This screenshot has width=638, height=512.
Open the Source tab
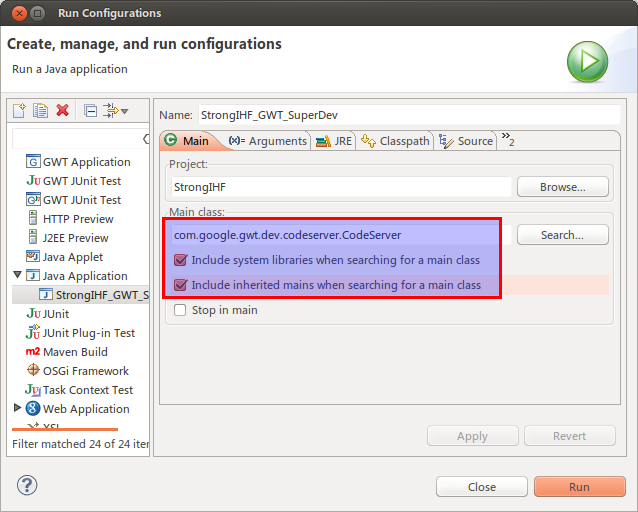point(466,141)
